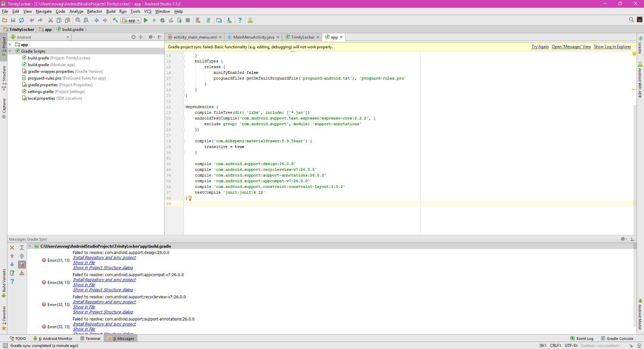Toggle the Build Variants side panel

4,283
